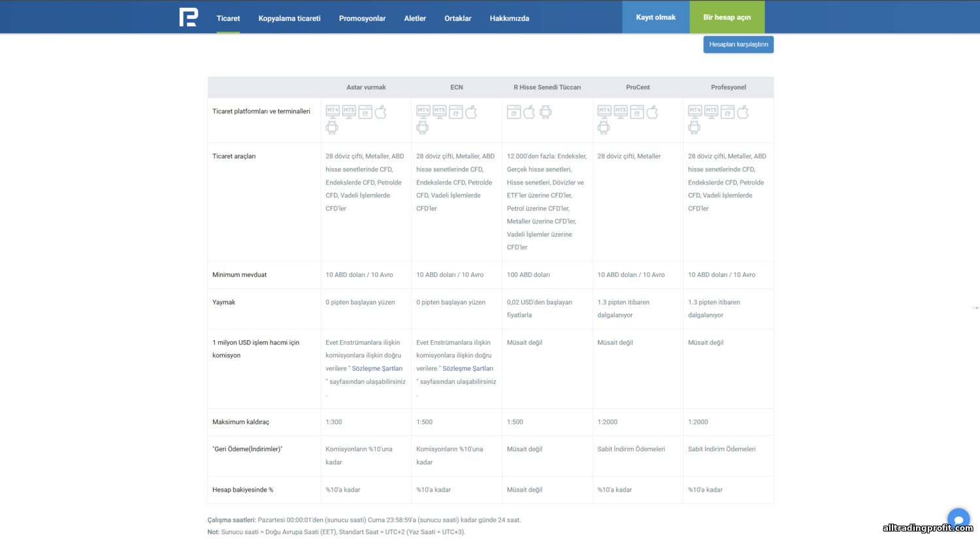Click 1:2000 leverage in ProCent column
The width and height of the screenshot is (980, 540).
608,422
